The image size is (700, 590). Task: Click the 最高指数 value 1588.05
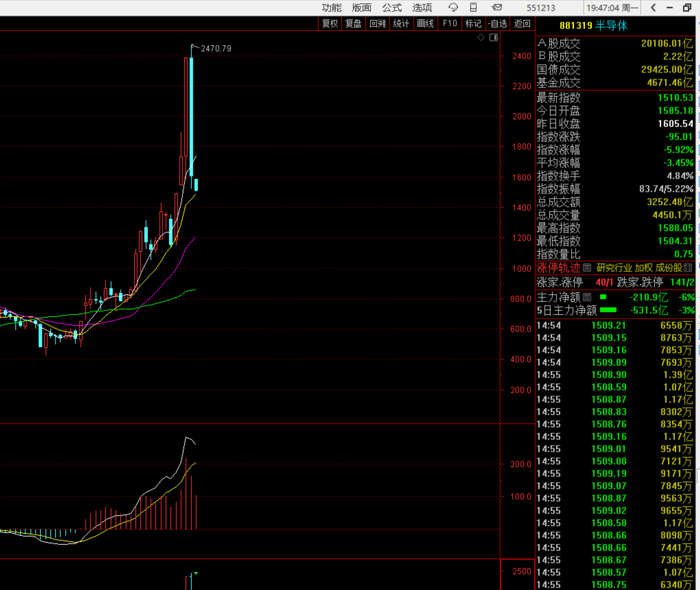pos(675,228)
